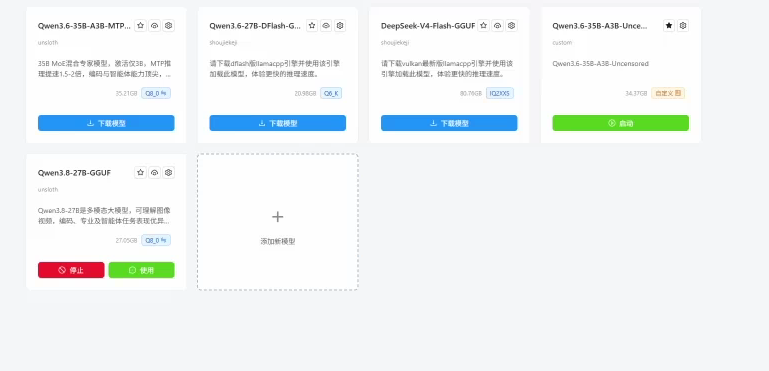Image resolution: width=769 pixels, height=371 pixels.
Task: Click the 34.37GB size value
Action: point(636,93)
